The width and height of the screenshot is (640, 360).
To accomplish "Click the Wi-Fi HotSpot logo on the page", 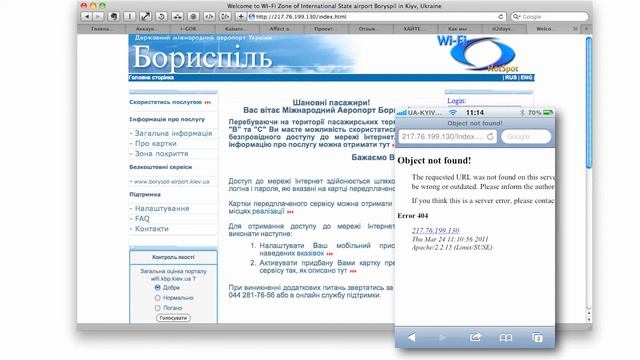I will tap(478, 54).
